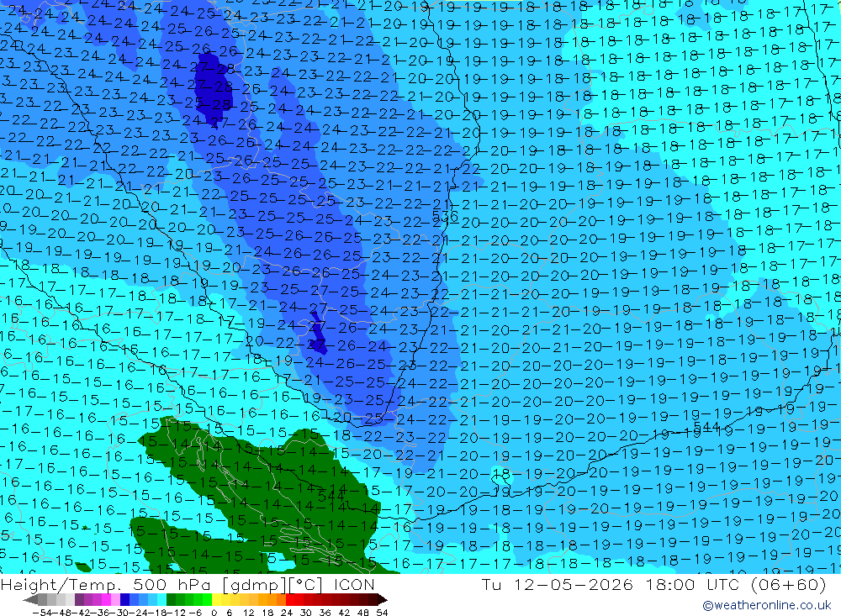Select the cyan swatch on the color scale

[x=161, y=599]
